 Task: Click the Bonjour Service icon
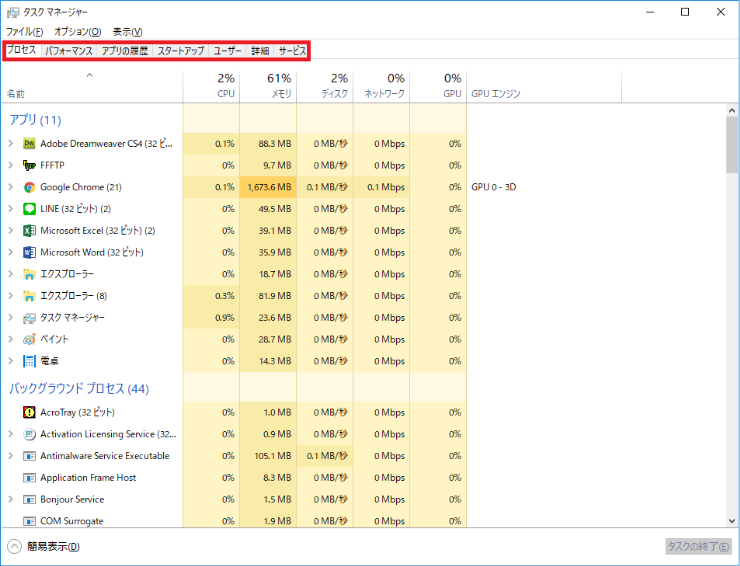point(29,499)
